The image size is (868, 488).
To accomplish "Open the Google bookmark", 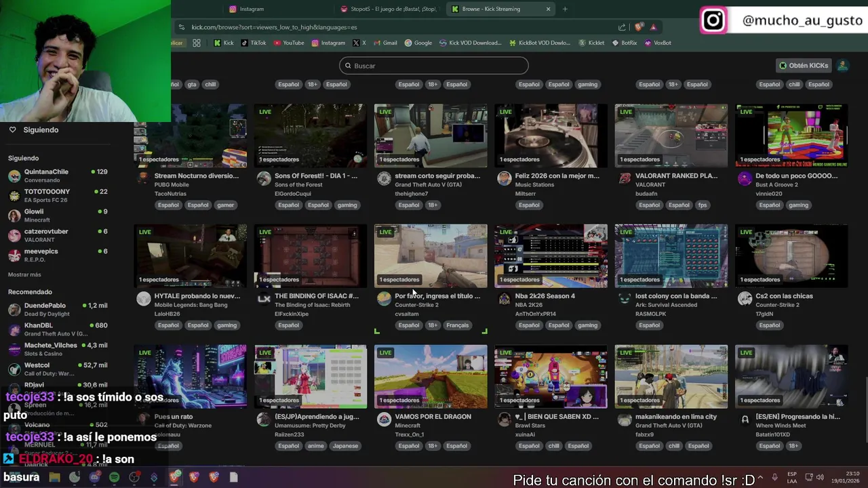I will [x=418, y=43].
